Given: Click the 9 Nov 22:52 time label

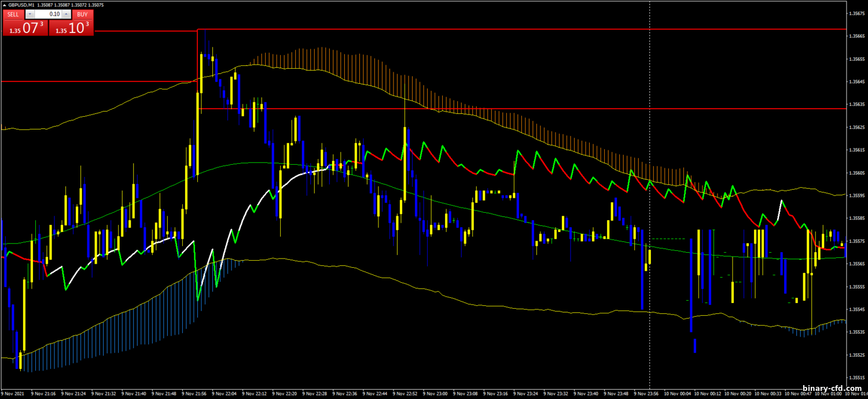Looking at the screenshot, I should [x=404, y=394].
